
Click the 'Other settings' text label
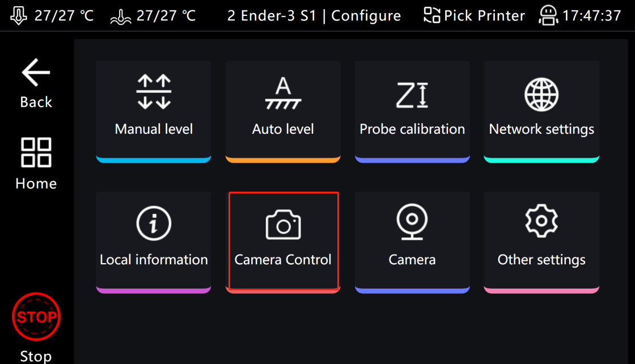tap(541, 260)
